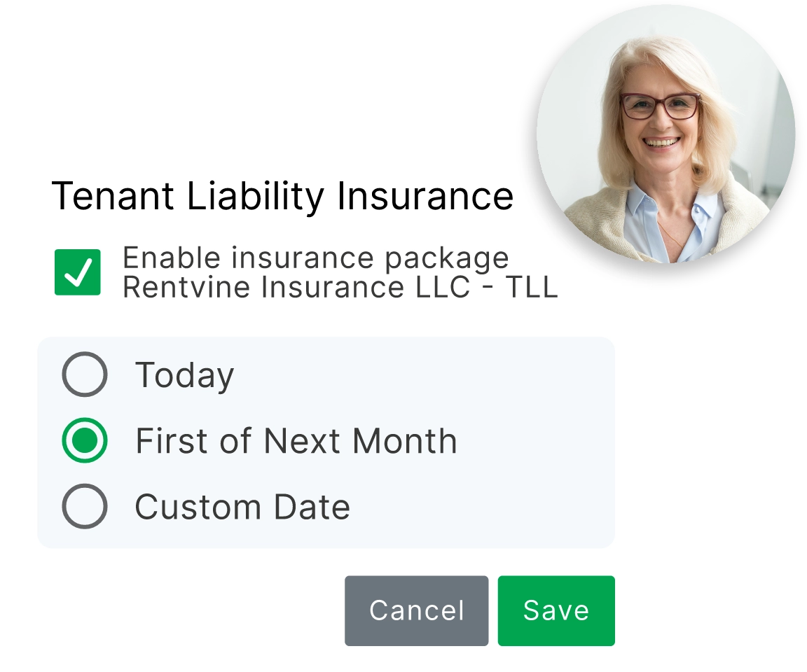Click the Tenant Liability Insurance heading
Image resolution: width=807 pixels, height=672 pixels.
pyautogui.click(x=284, y=196)
